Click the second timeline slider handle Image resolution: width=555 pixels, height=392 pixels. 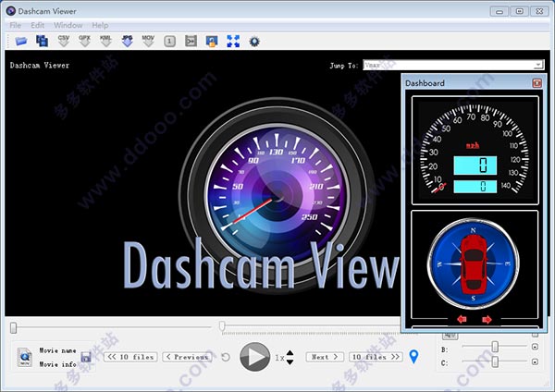222,325
